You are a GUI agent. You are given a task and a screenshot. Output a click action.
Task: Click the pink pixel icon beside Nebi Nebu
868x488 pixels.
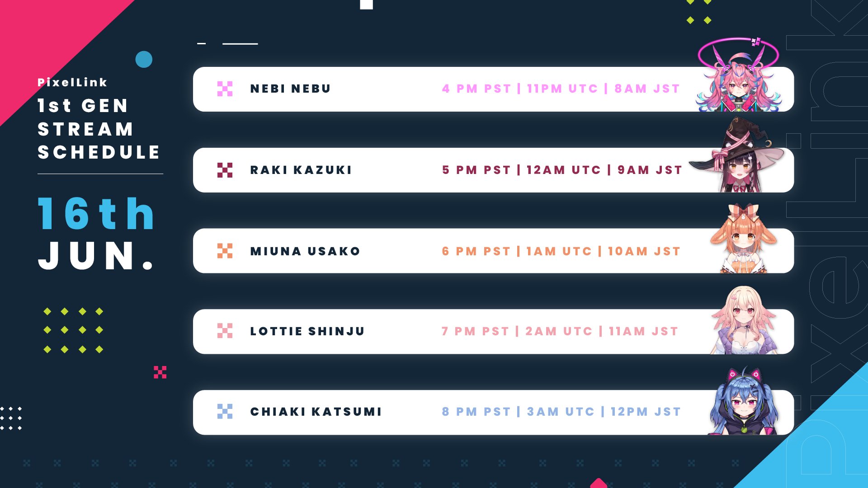[225, 89]
